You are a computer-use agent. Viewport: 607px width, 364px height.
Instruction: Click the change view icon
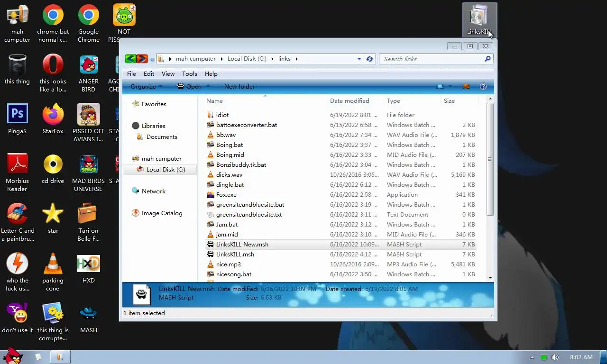[x=441, y=86]
